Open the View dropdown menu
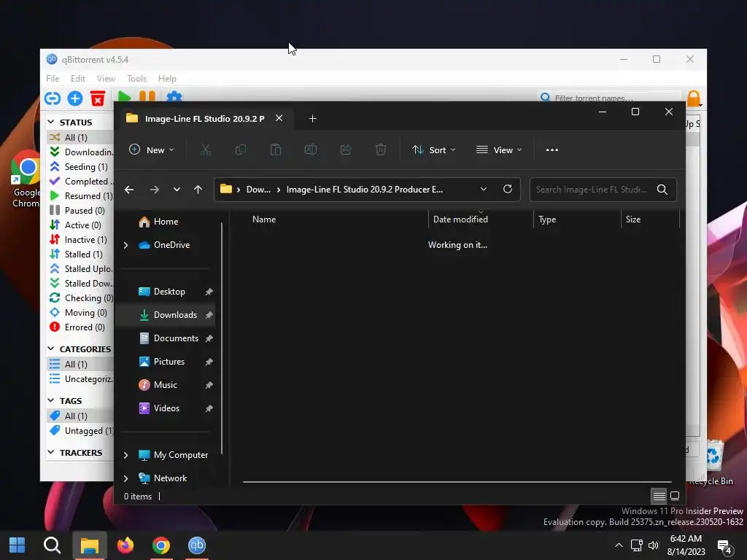This screenshot has width=747, height=560. coord(499,149)
